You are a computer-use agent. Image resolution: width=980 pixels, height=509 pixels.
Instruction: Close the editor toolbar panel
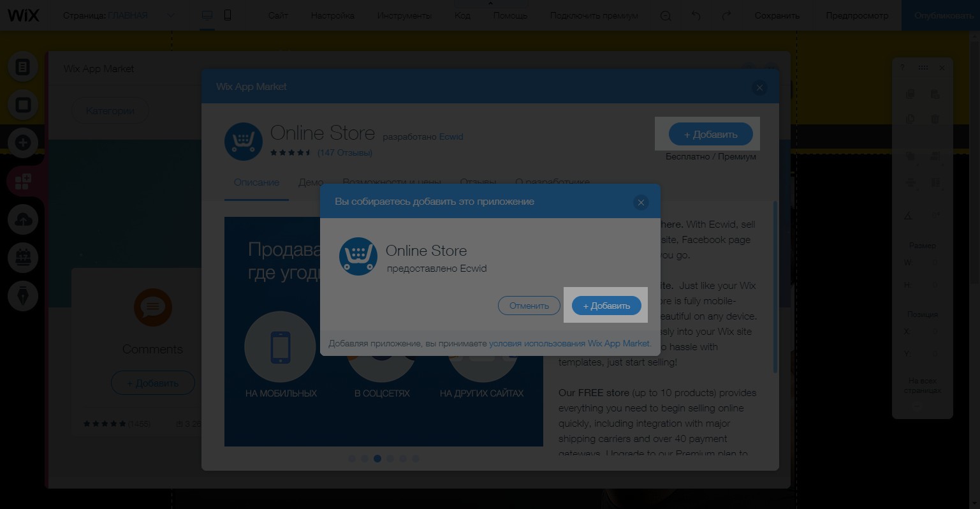[x=942, y=68]
